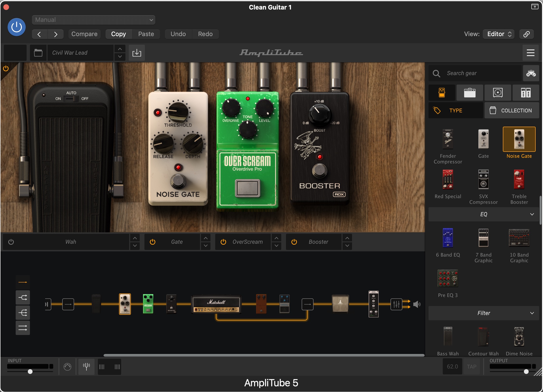Open the custom shop gear icon
The image size is (543, 392).
pyautogui.click(x=531, y=73)
